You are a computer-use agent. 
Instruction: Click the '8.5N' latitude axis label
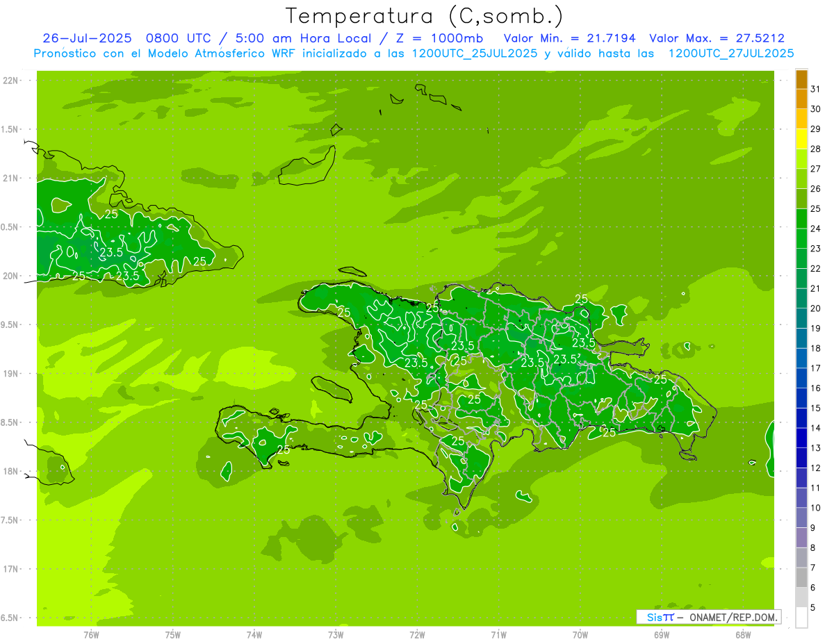tap(10, 422)
